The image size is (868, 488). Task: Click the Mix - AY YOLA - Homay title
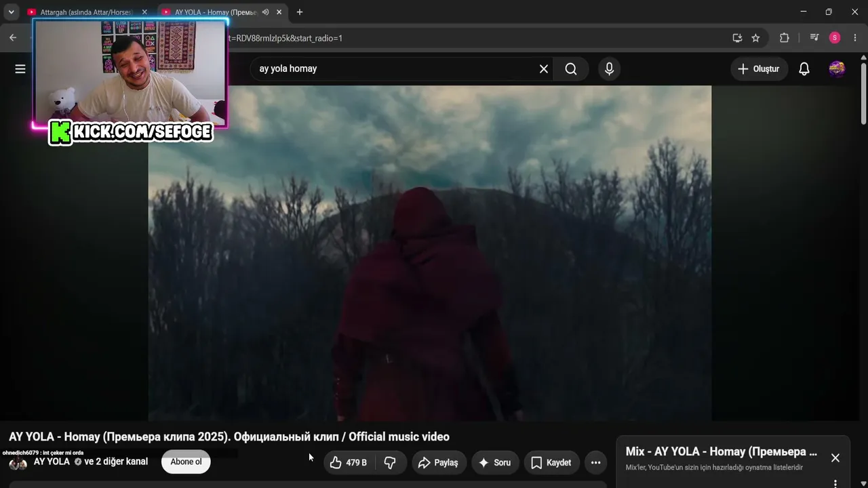click(x=722, y=451)
